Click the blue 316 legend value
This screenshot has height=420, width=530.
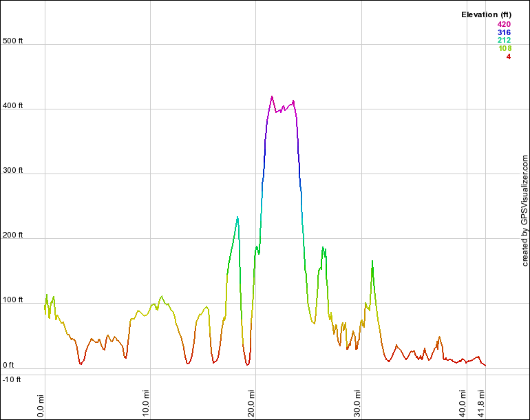504,32
